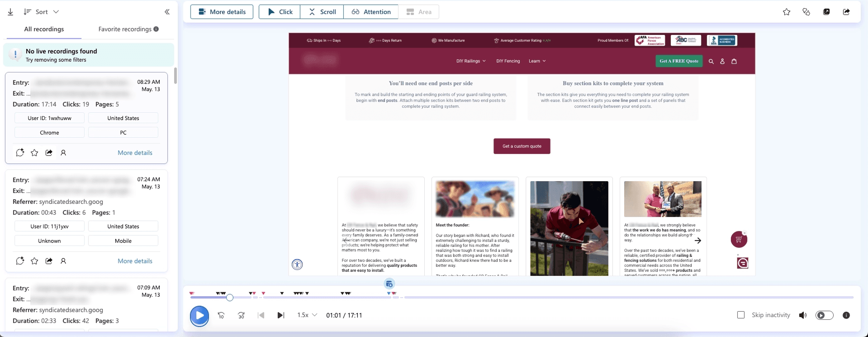Viewport: 868px width, 337px height.
Task: Click Get a custom quote button
Action: (522, 146)
